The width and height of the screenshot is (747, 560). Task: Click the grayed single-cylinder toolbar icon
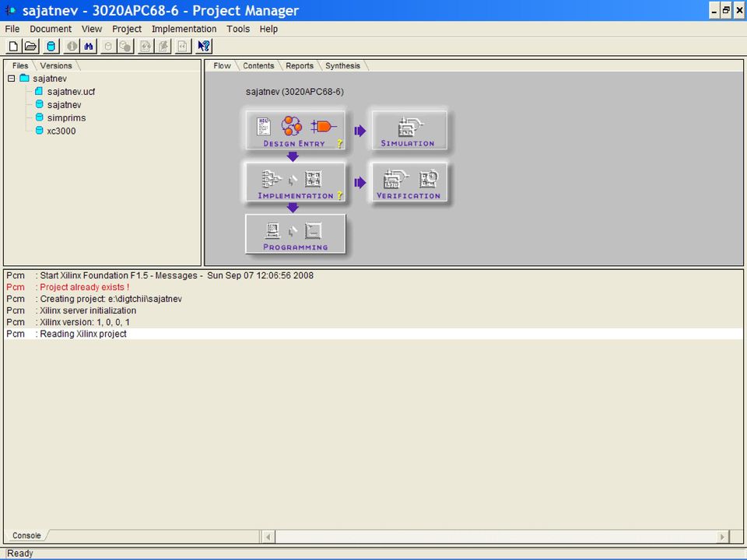(108, 46)
